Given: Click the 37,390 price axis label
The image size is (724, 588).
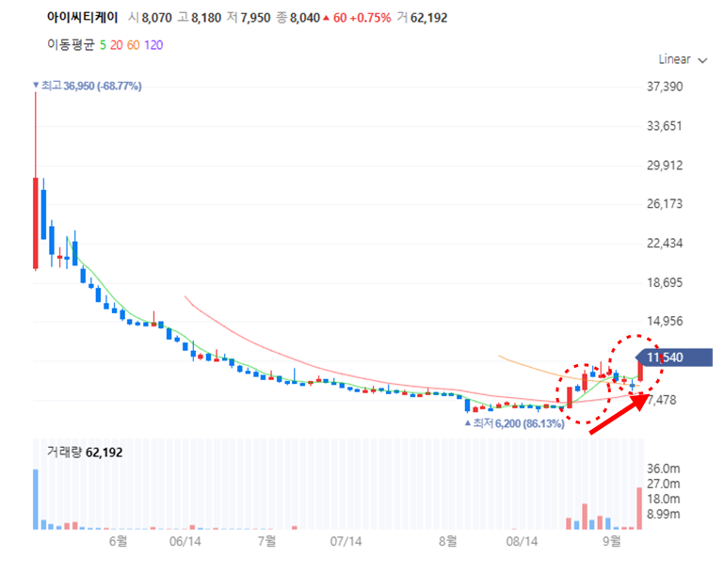Looking at the screenshot, I should (x=665, y=87).
